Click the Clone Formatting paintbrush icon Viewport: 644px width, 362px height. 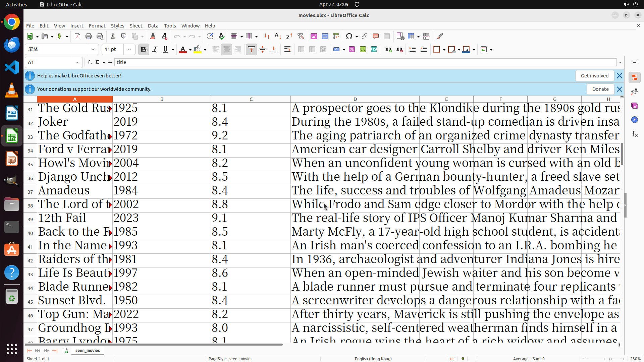(x=153, y=36)
